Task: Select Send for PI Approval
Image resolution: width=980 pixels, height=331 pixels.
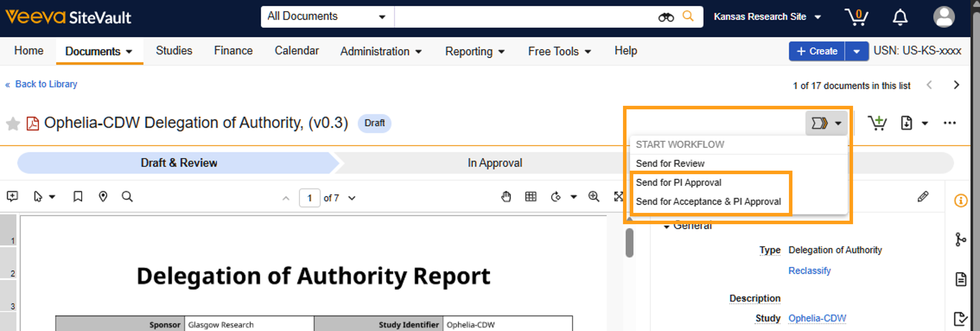Action: 678,183
